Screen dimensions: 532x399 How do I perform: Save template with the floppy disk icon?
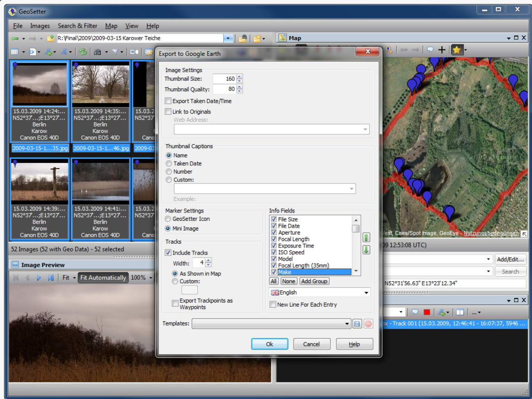click(357, 324)
